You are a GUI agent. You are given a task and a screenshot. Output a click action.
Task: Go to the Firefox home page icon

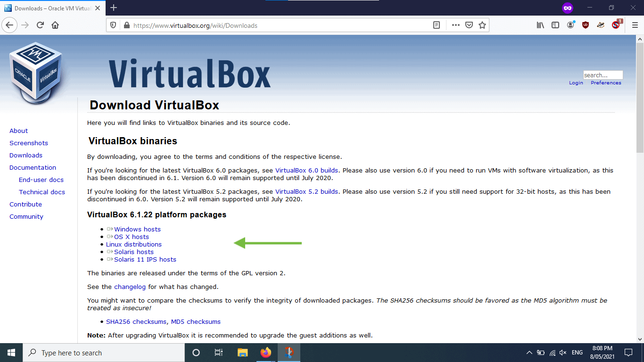pyautogui.click(x=56, y=25)
